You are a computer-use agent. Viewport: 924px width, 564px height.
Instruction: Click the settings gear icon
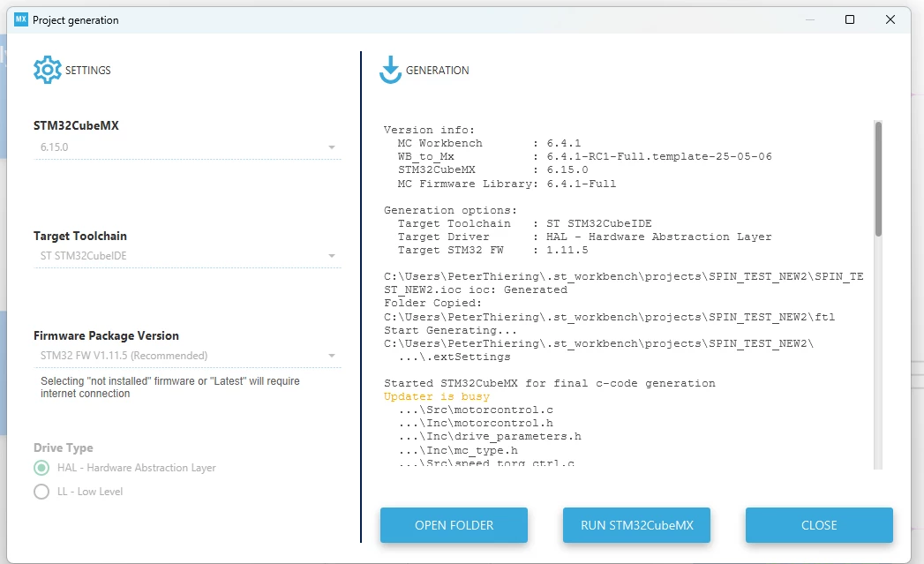[x=47, y=70]
